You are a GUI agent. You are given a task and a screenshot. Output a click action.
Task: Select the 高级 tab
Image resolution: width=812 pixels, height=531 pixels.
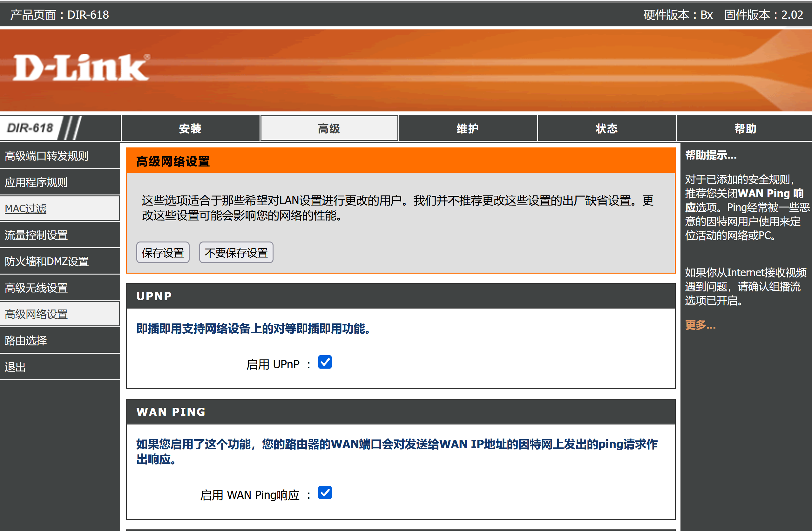pos(329,129)
